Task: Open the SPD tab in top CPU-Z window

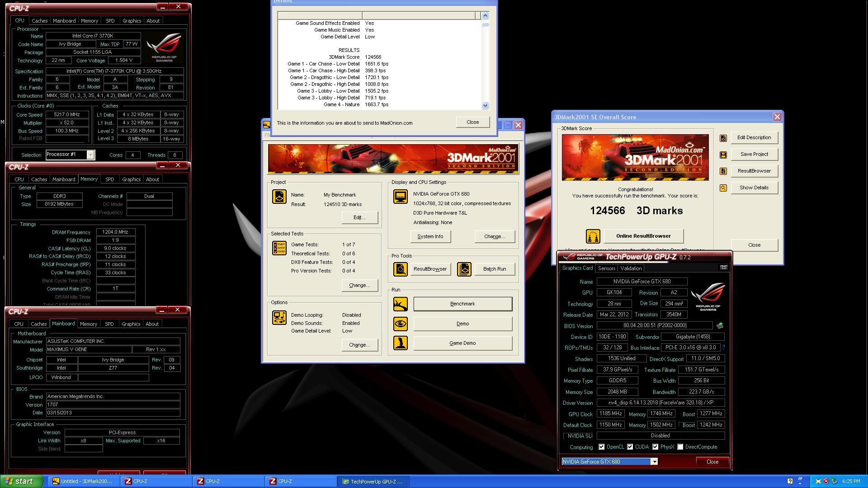Action: click(x=110, y=21)
